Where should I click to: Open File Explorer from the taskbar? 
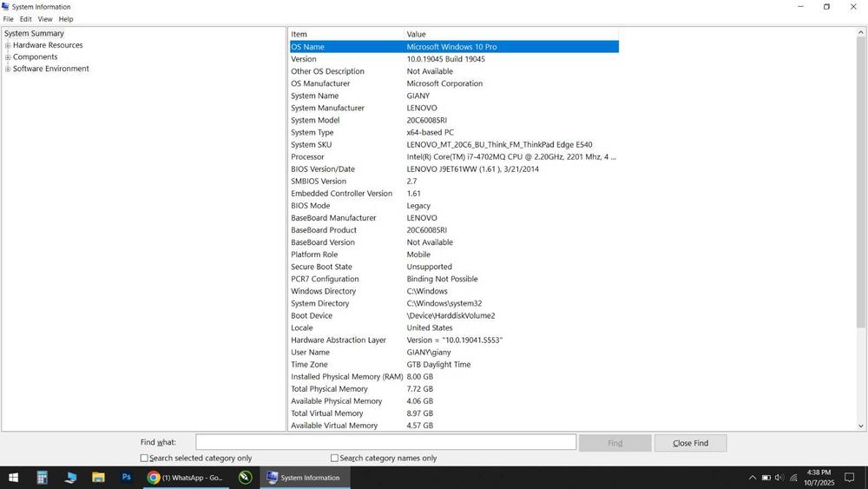pos(99,478)
